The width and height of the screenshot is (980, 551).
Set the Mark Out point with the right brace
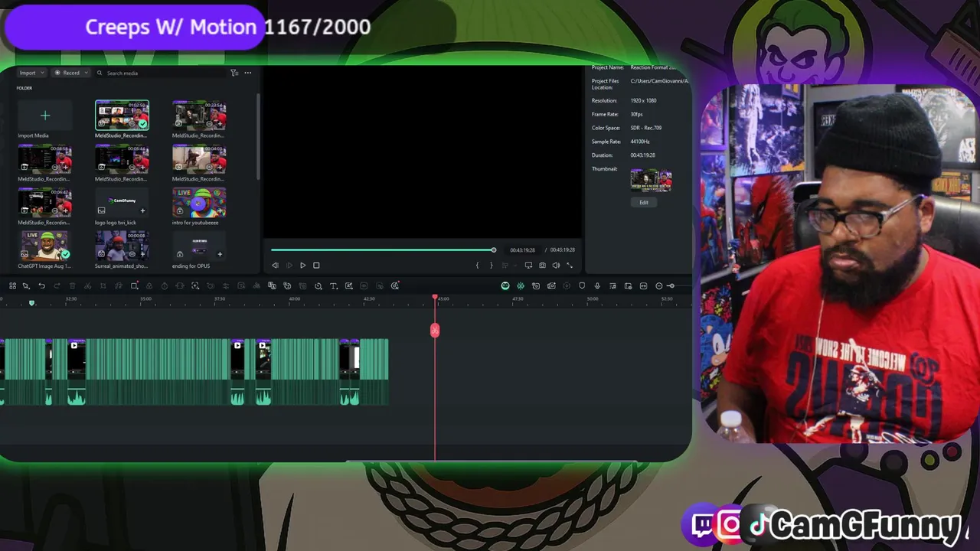coord(491,266)
